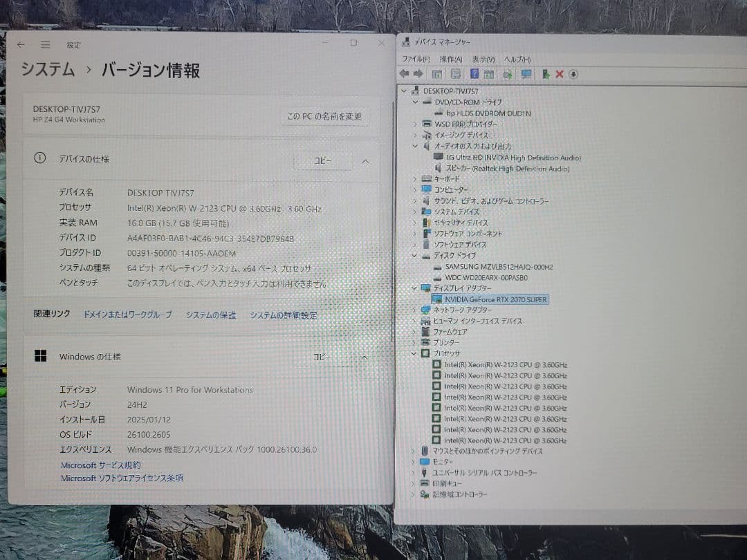
Task: Collapse the プロセッサ category
Action: (x=414, y=354)
